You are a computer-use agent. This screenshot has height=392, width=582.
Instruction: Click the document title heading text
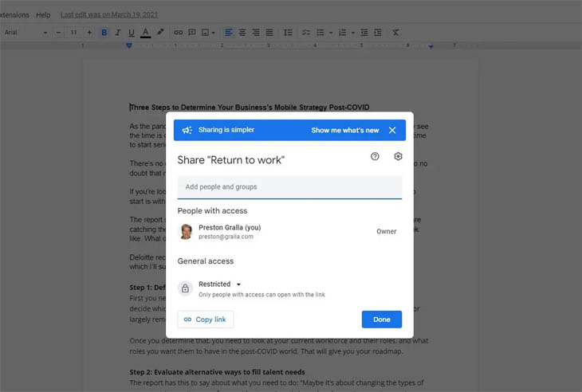[x=250, y=108]
